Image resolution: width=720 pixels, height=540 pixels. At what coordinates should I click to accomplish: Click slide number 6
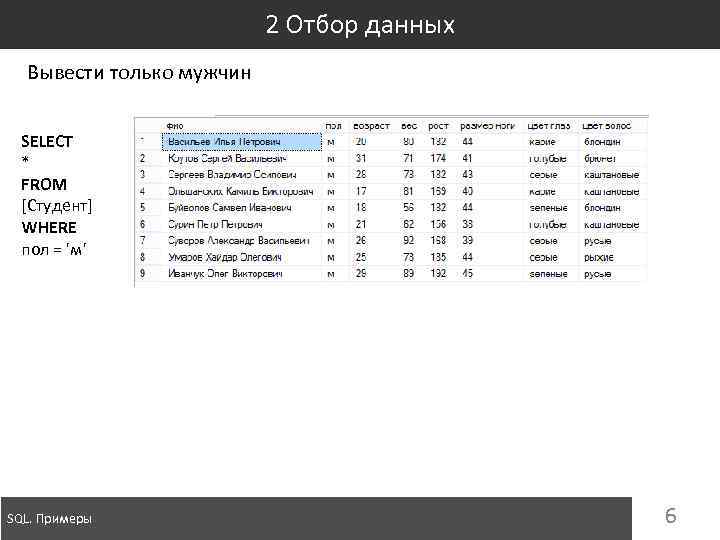671,516
